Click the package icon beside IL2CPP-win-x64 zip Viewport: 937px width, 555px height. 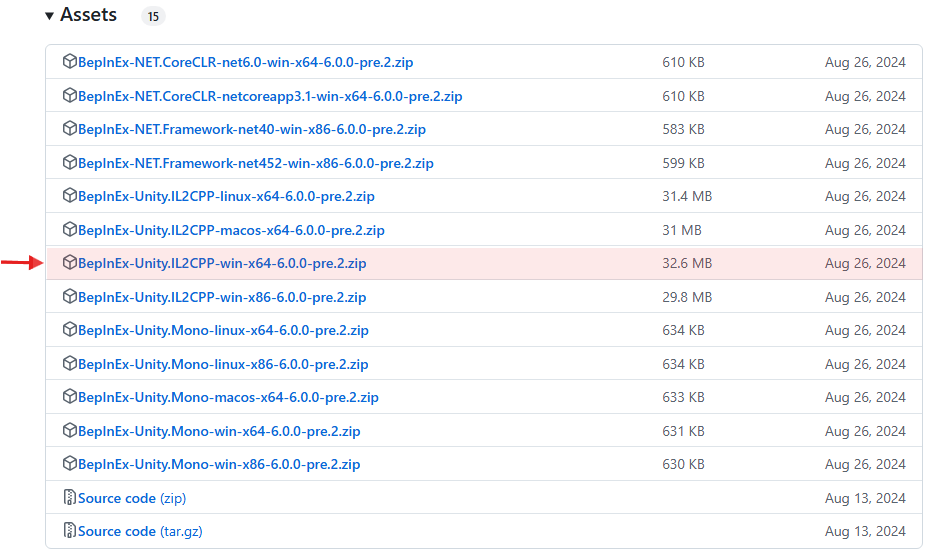[x=70, y=262]
